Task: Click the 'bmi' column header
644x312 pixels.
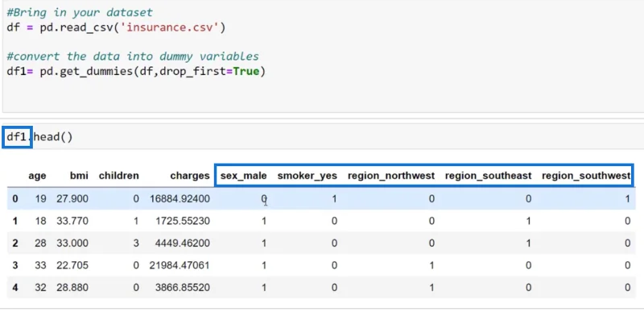Action: tap(79, 176)
